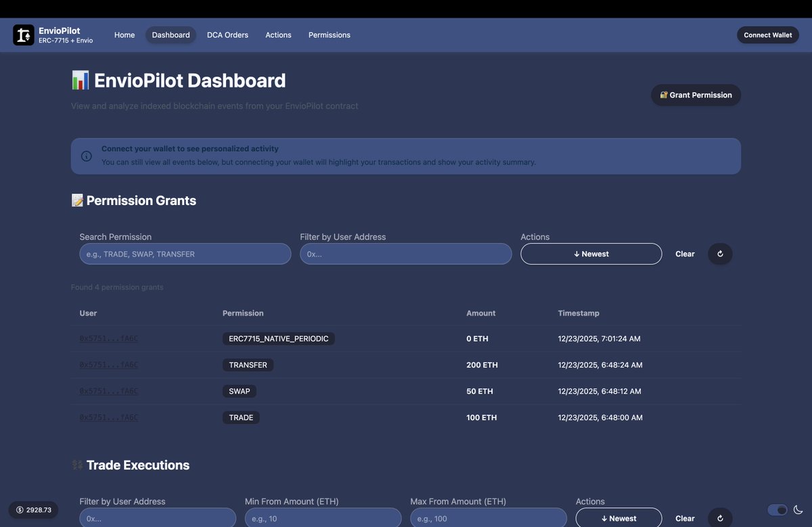Click timestamp 12/23/2025, 7:01:24 AM

(599, 339)
